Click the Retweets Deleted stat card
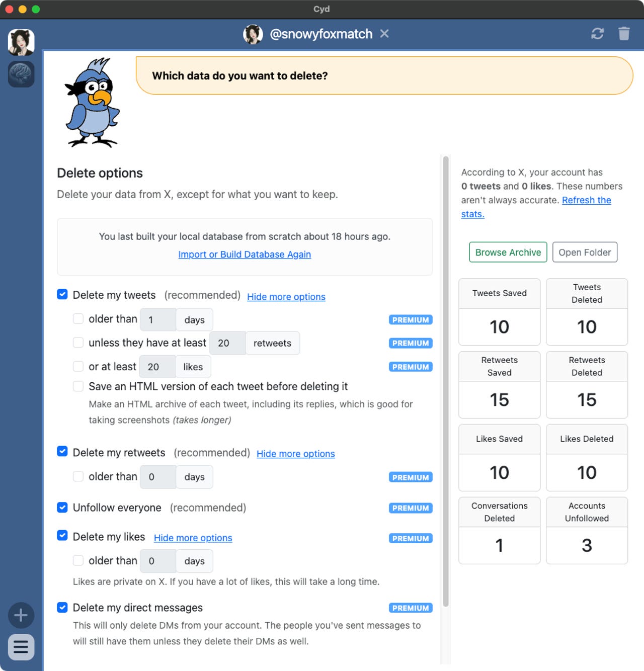 [x=587, y=385]
